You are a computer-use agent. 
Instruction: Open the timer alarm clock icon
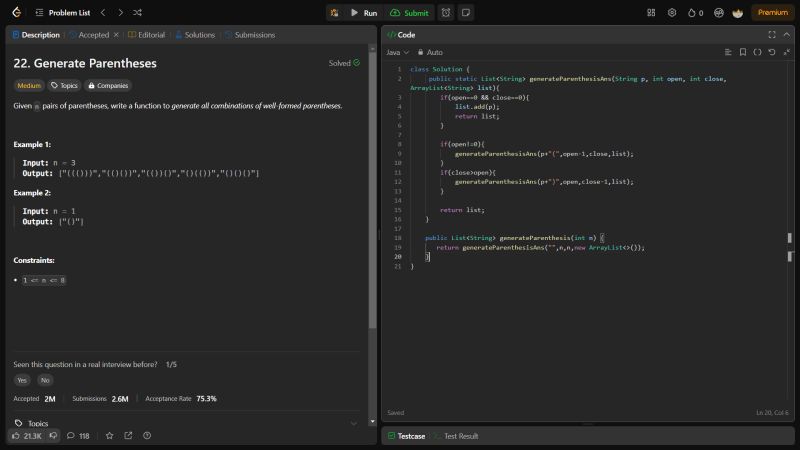(445, 13)
